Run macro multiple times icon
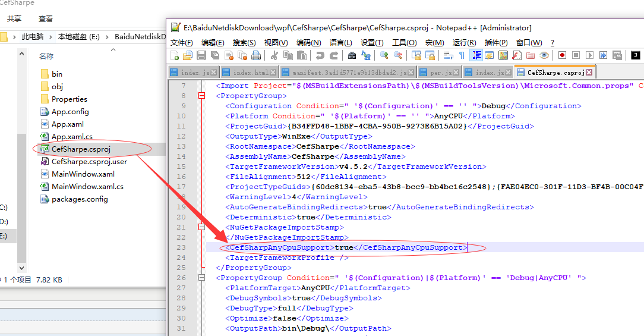Image resolution: width=644 pixels, height=336 pixels. pos(604,55)
